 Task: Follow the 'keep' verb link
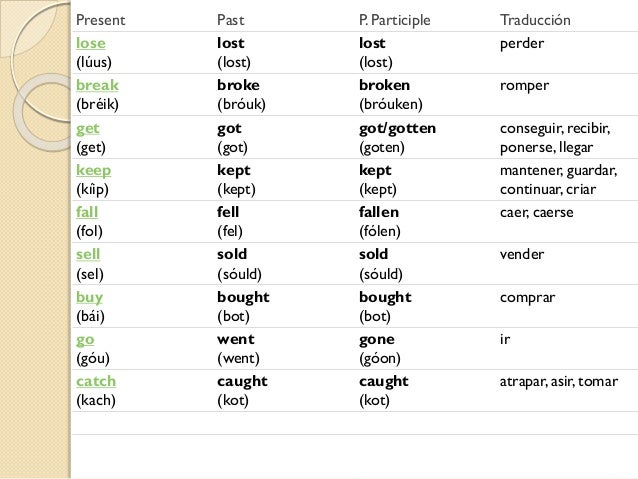click(x=93, y=170)
